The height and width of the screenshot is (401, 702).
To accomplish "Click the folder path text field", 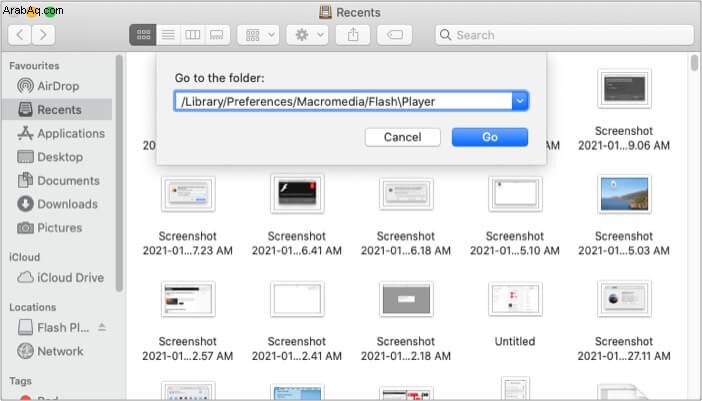I will 343,101.
